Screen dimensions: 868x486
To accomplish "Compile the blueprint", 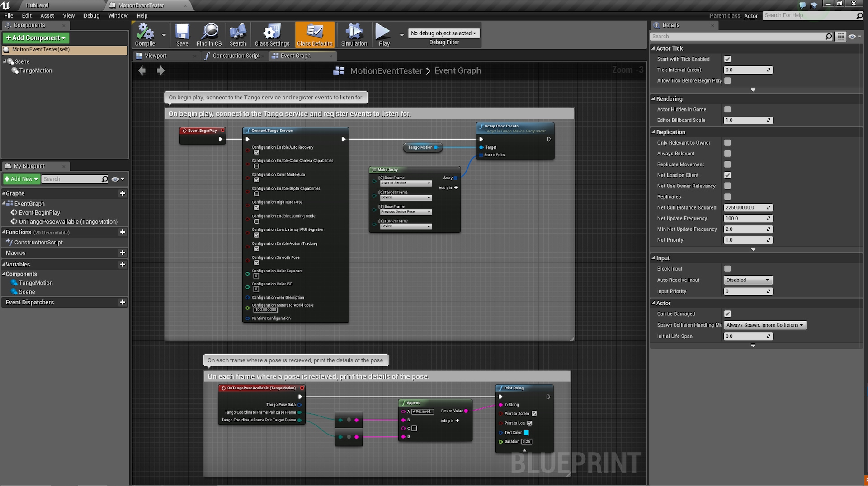I will [x=145, y=34].
